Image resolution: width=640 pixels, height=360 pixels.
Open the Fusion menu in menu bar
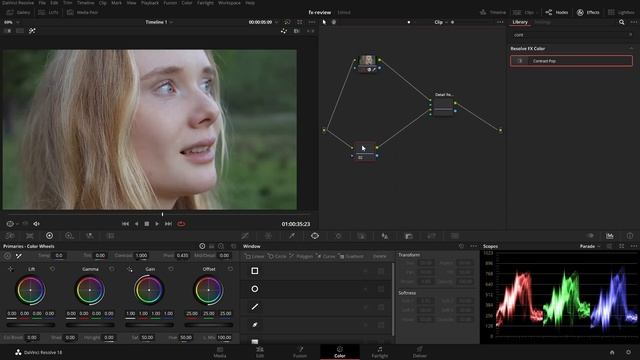pos(170,3)
